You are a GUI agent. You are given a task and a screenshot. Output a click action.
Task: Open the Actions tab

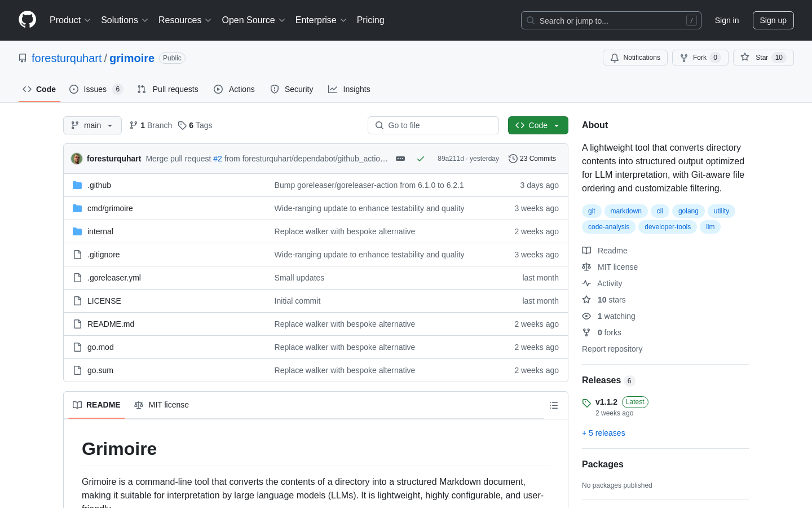234,89
